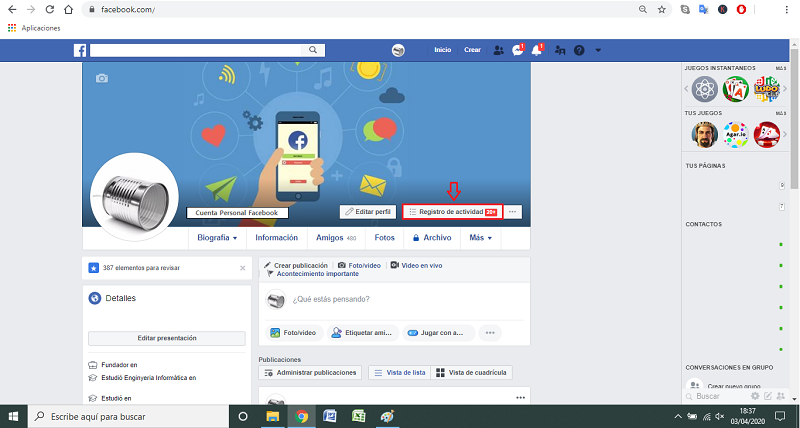Click Editar perfil button
The image size is (800, 428).
coord(368,212)
